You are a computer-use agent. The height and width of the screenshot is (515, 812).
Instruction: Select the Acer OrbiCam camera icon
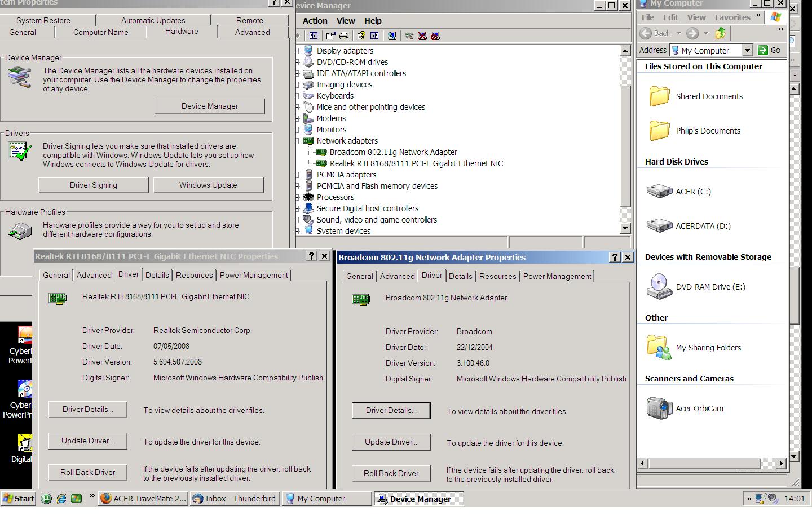point(659,409)
